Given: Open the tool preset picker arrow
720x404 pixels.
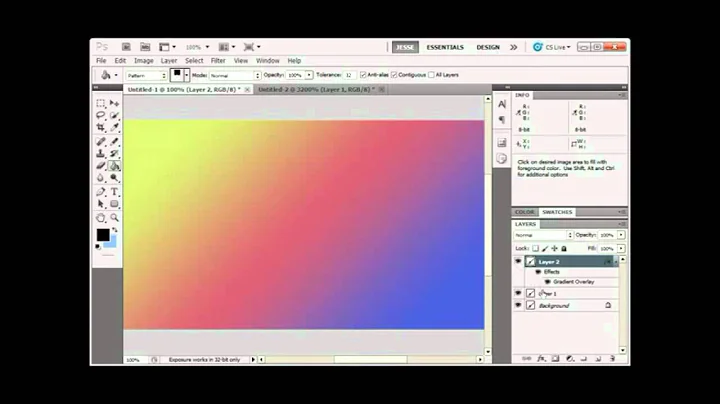Looking at the screenshot, I should pos(116,75).
